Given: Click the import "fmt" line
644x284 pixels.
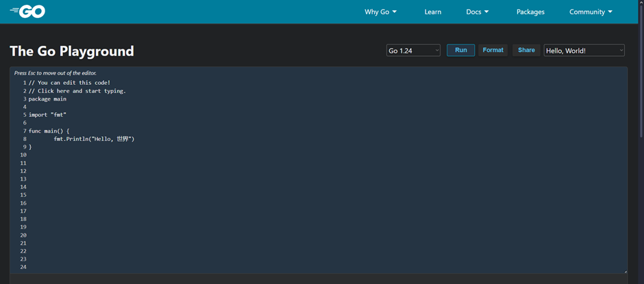Looking at the screenshot, I should (x=48, y=115).
